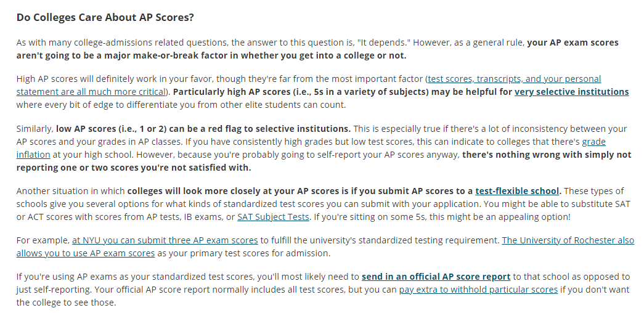Click bold text 'low AP scores (i.e., 1 or 2)'
This screenshot has height=313, width=644.
[112, 129]
